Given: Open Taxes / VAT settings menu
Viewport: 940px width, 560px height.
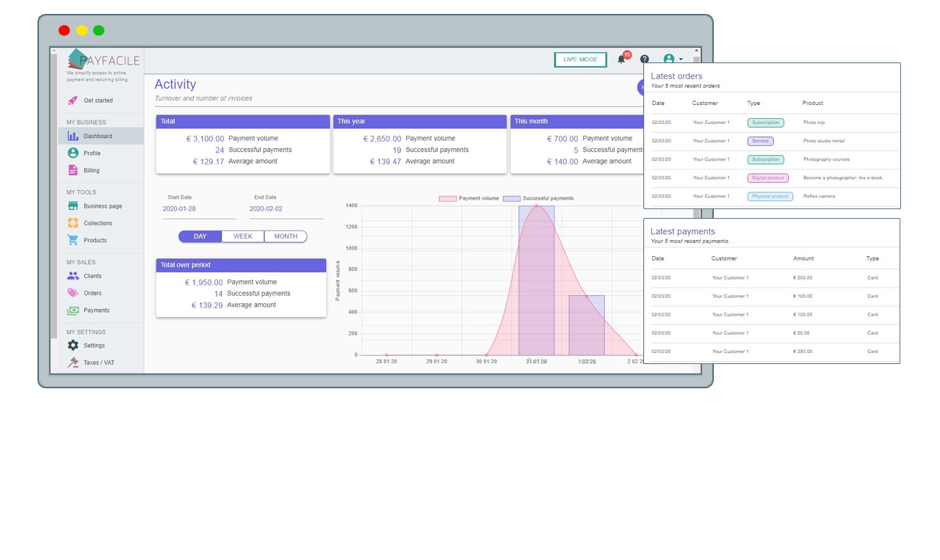Looking at the screenshot, I should 98,363.
